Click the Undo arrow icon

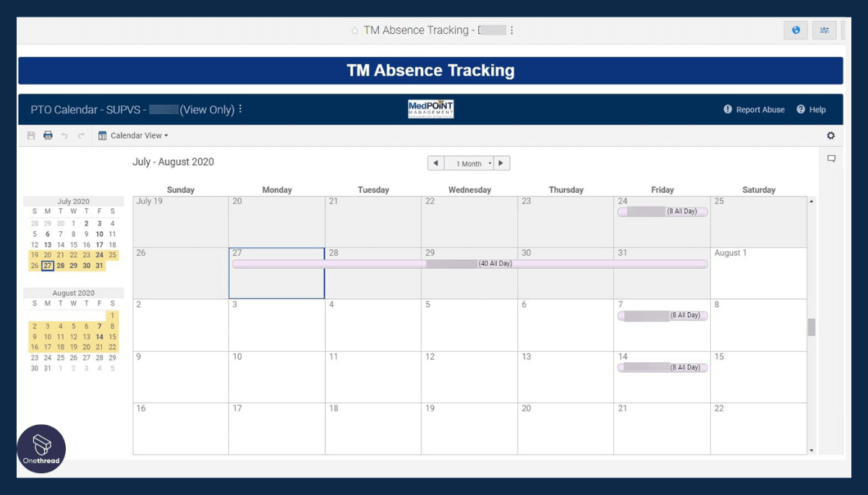pos(65,135)
